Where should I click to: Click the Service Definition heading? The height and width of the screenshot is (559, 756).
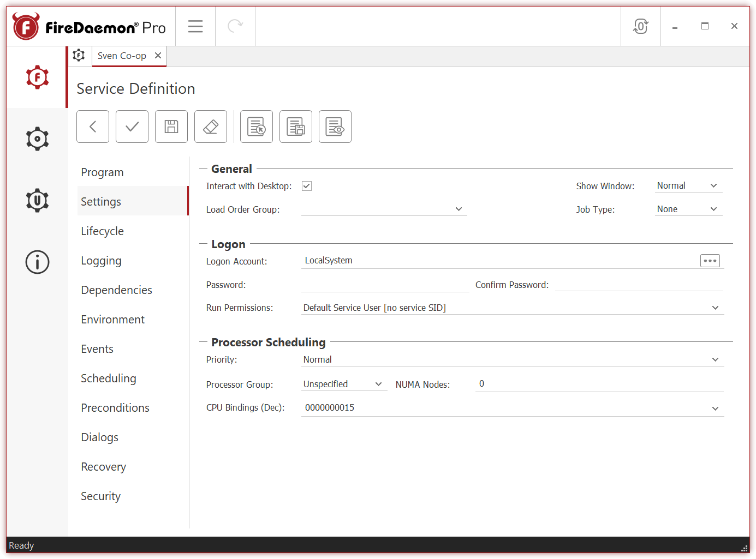point(136,89)
